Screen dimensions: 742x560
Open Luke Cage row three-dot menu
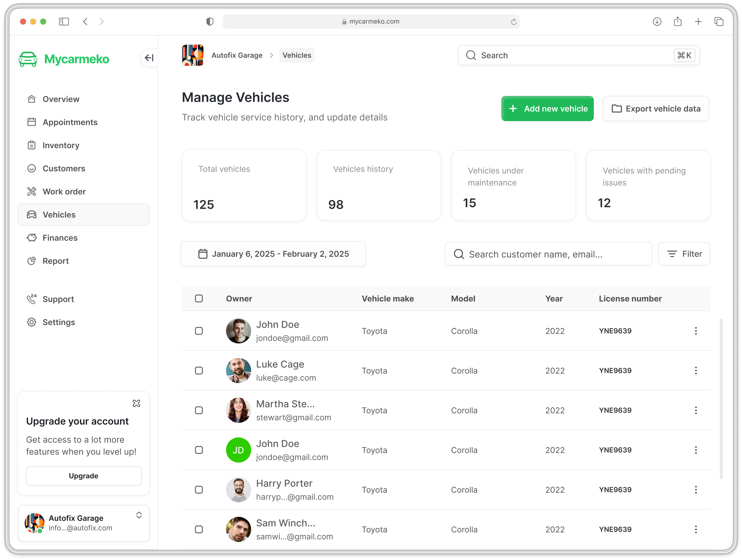click(x=696, y=371)
